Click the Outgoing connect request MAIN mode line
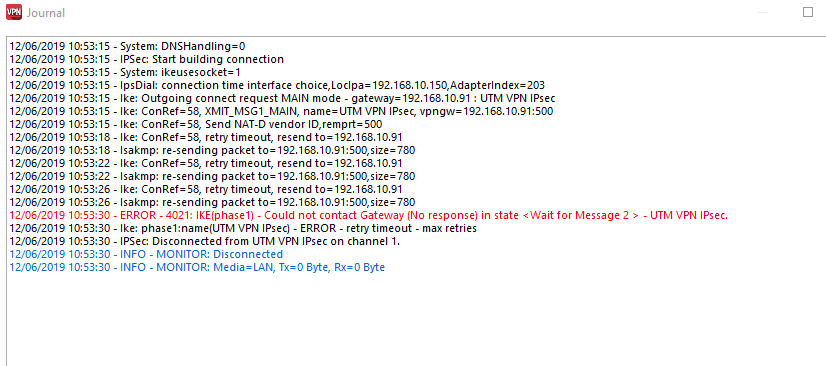The image size is (826, 366). point(282,98)
